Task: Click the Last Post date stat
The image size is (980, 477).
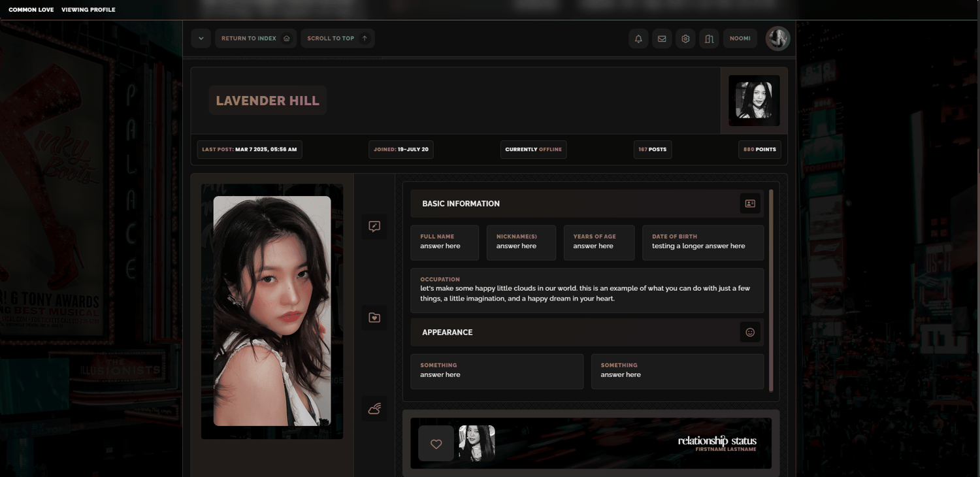Action: click(x=250, y=150)
